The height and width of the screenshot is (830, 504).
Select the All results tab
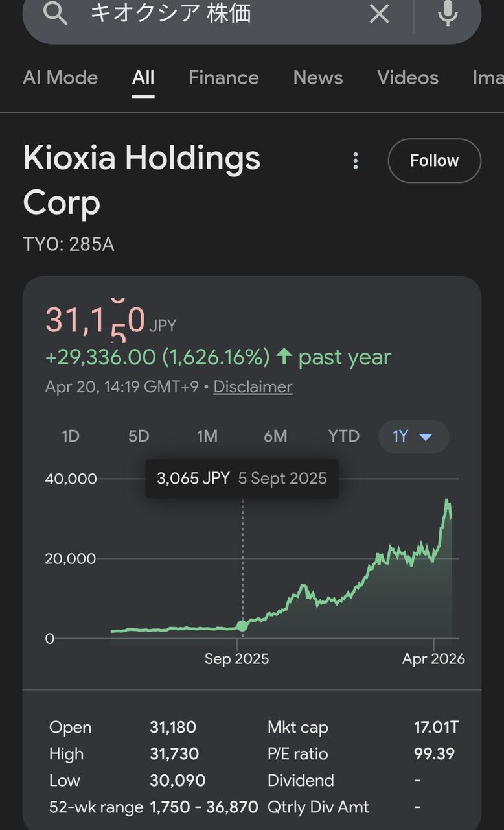tap(143, 78)
